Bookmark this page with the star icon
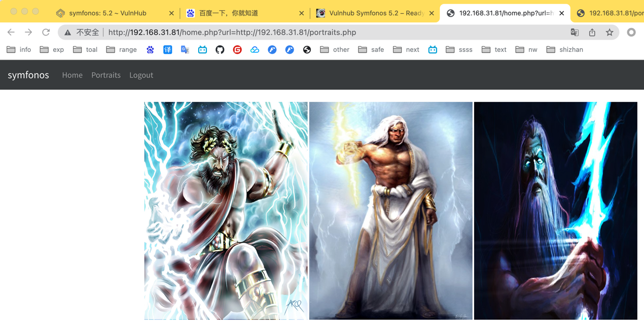644x328 pixels. pyautogui.click(x=610, y=32)
